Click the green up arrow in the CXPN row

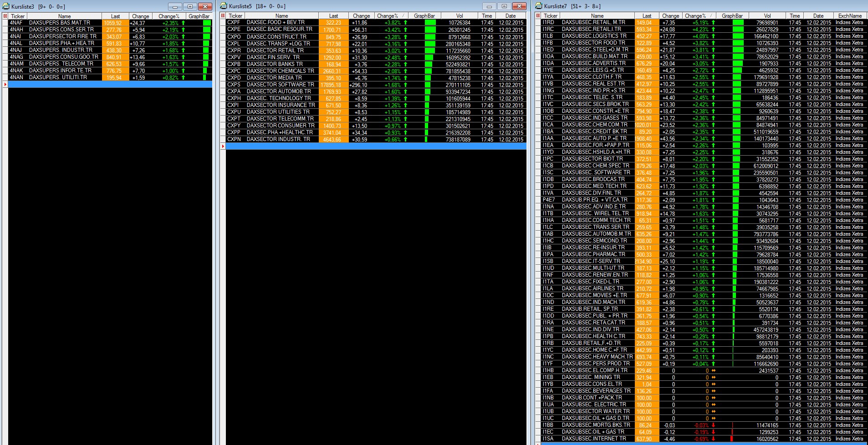click(x=405, y=140)
